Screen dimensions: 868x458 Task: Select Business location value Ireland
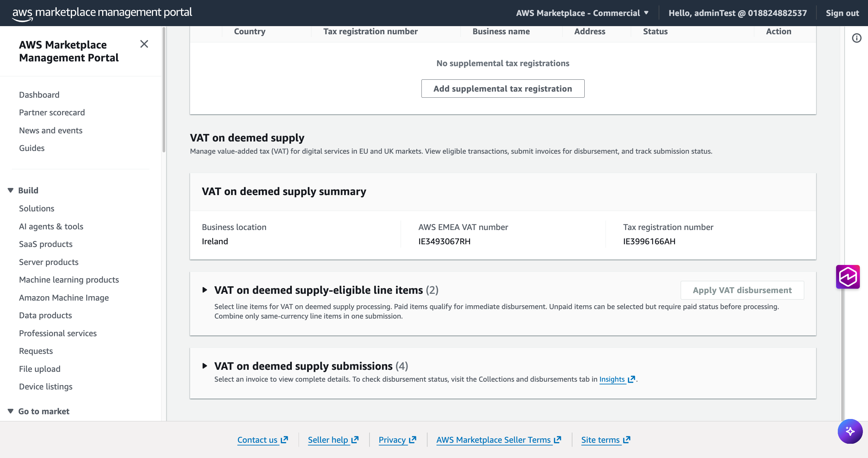(215, 241)
